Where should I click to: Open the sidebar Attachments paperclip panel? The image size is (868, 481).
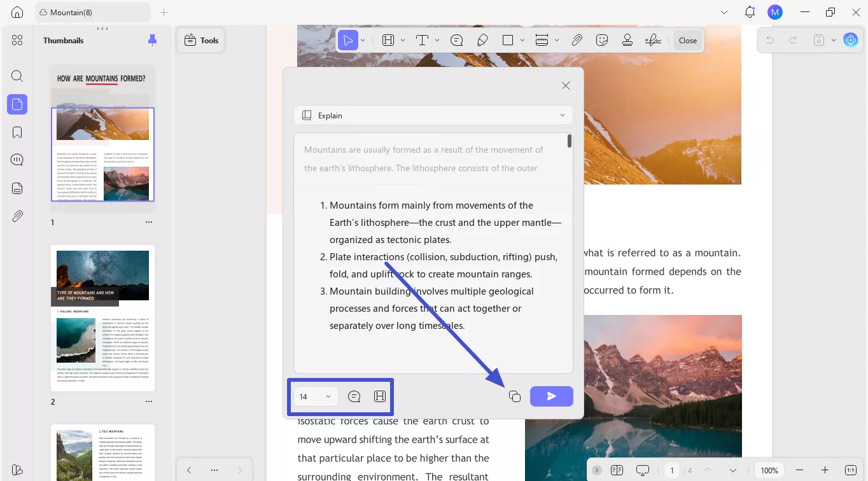pyautogui.click(x=17, y=216)
